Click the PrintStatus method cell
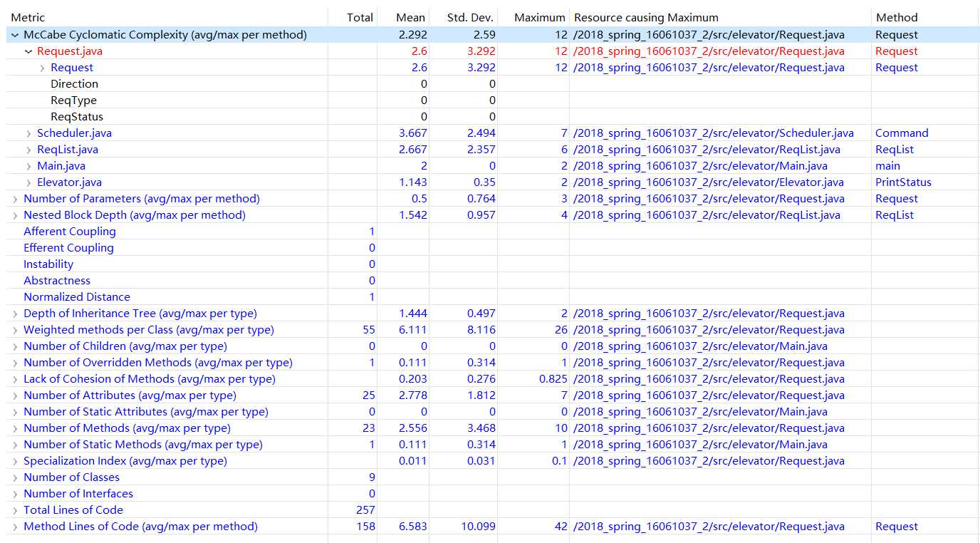The height and width of the screenshot is (543, 980). pyautogui.click(x=903, y=182)
